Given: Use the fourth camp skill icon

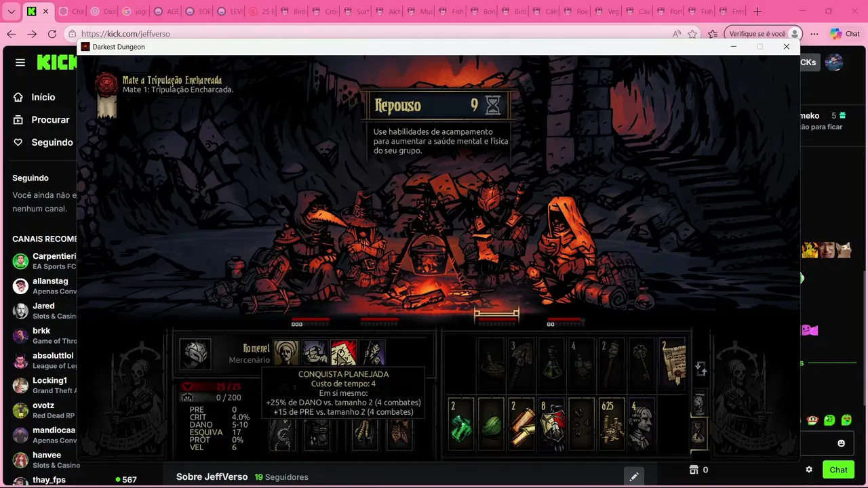Looking at the screenshot, I should tap(372, 353).
